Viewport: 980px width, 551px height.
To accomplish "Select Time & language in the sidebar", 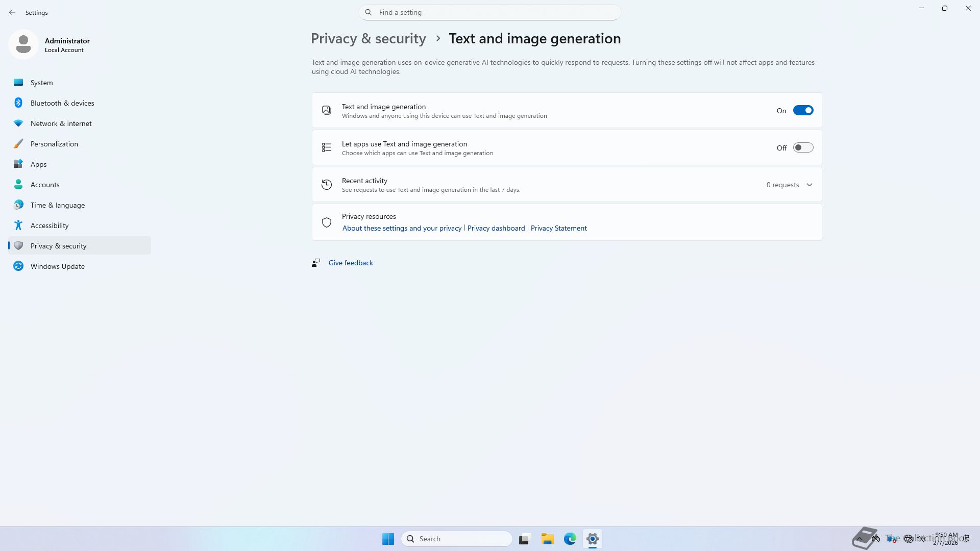I will [57, 205].
